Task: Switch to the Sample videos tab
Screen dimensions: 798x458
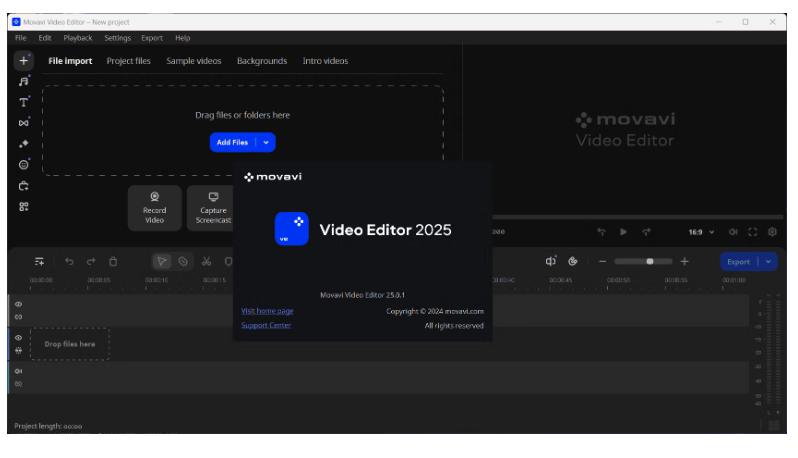Action: pyautogui.click(x=193, y=61)
